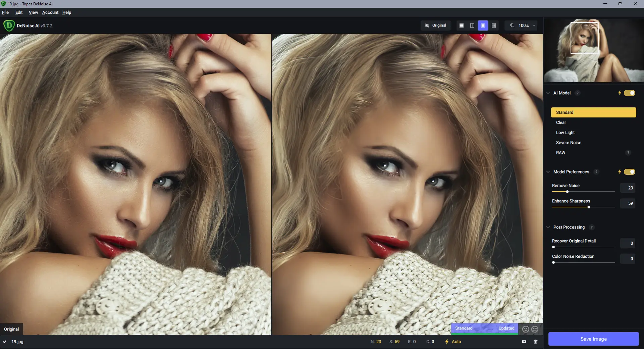Collapse the Post Processing section
This screenshot has width=644, height=349.
548,227
